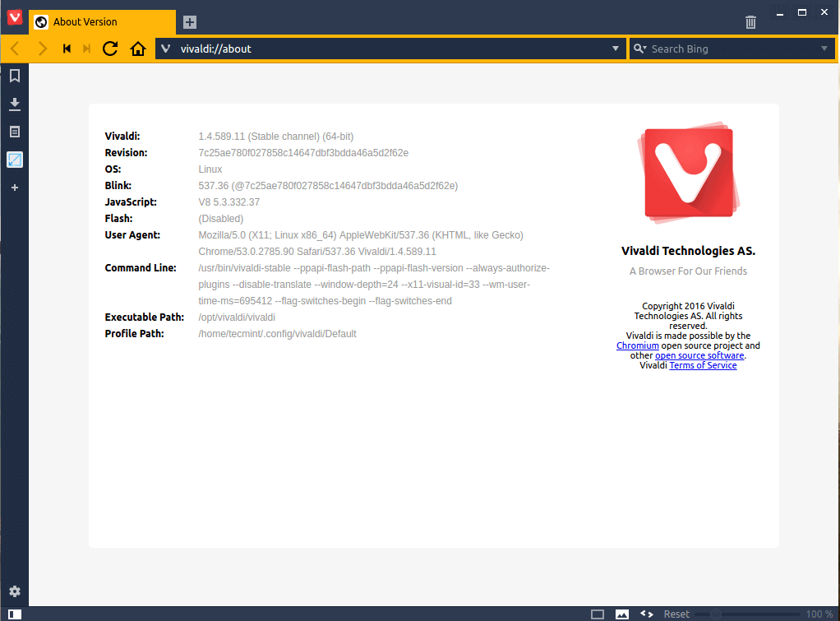
Task: Open the Terms of Service link
Action: point(703,365)
